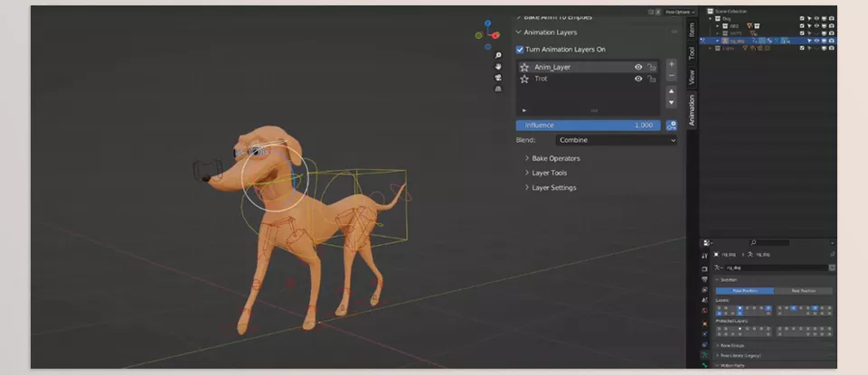The height and width of the screenshot is (375, 868).
Task: Switch to the Item sidebar tab
Action: [x=692, y=30]
